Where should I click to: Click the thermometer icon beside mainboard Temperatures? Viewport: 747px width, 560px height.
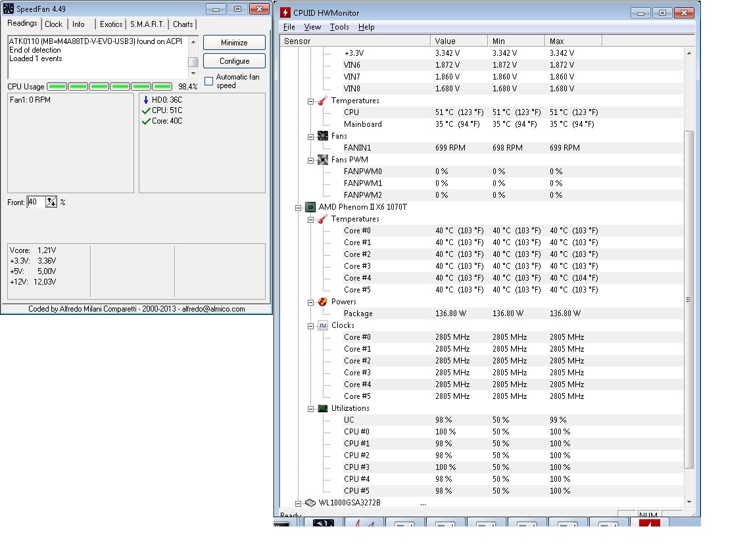322,101
